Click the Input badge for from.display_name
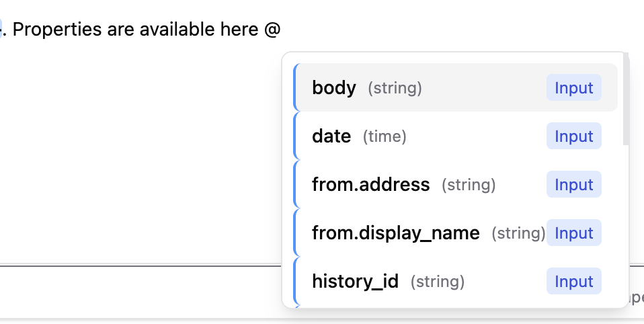The height and width of the screenshot is (324, 644). pos(573,233)
